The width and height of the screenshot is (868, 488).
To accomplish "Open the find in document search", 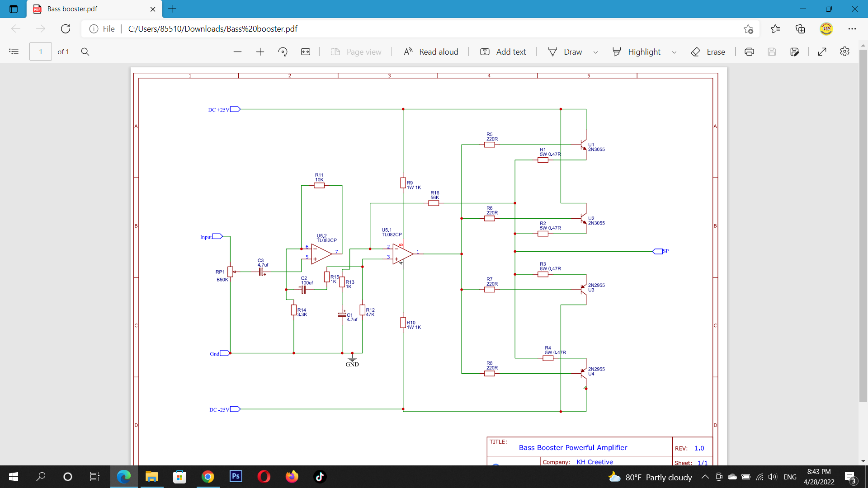I will coord(85,52).
